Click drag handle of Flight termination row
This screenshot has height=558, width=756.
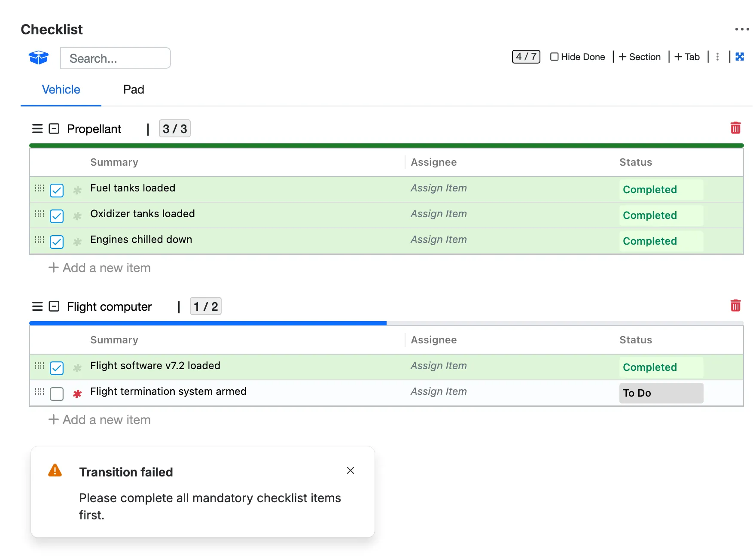pos(40,391)
